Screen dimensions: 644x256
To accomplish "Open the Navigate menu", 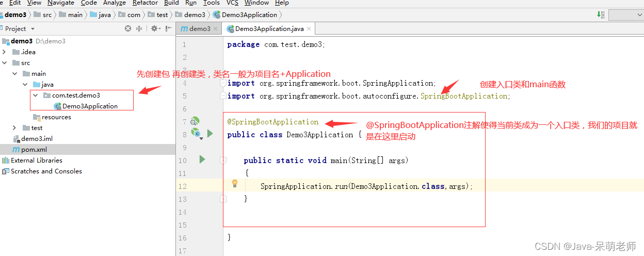I will tap(61, 3).
